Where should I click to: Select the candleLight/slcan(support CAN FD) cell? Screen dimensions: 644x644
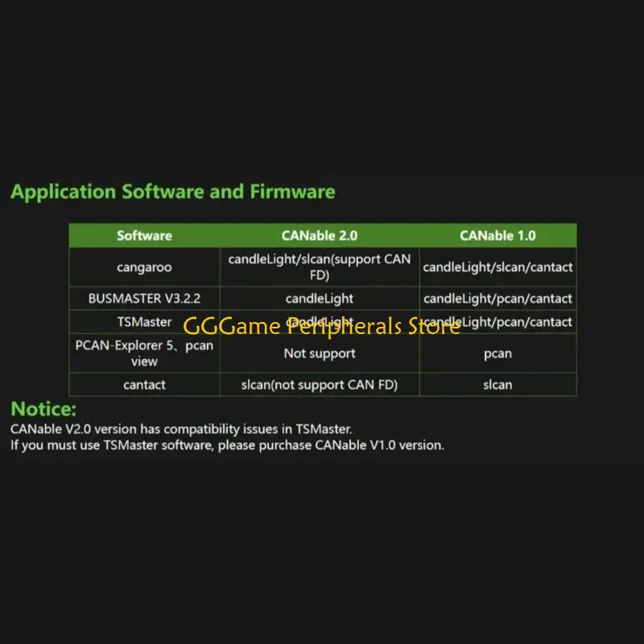tap(320, 267)
